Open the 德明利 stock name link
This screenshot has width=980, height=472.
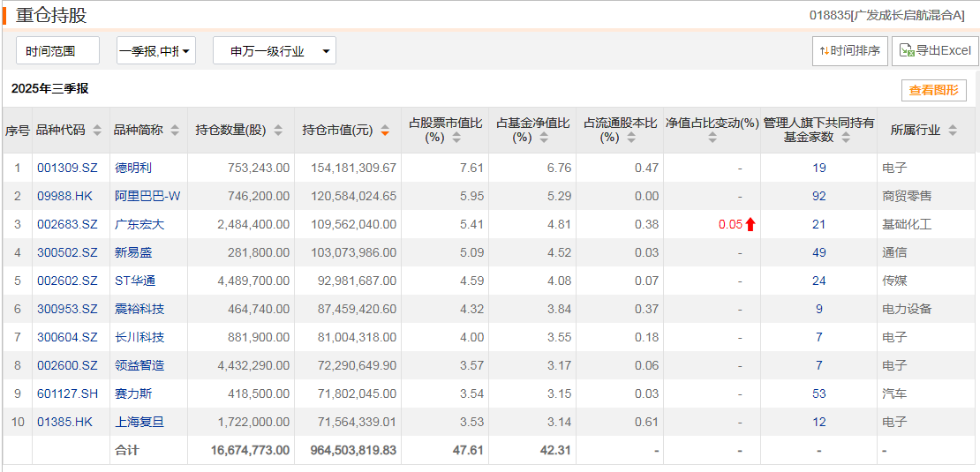133,168
